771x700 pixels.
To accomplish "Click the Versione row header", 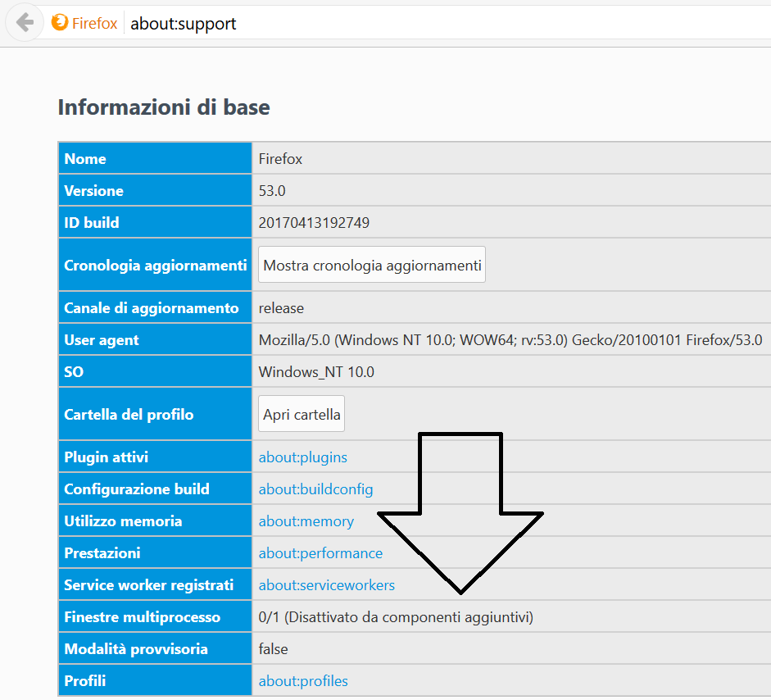I will 155,190.
